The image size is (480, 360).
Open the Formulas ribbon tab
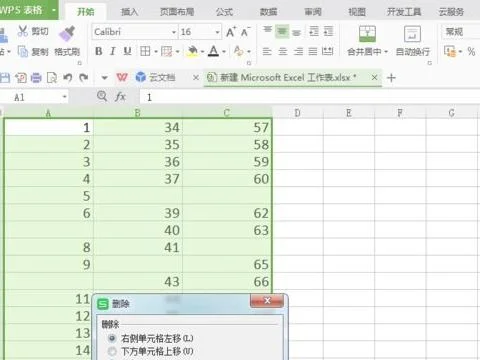pyautogui.click(x=224, y=12)
